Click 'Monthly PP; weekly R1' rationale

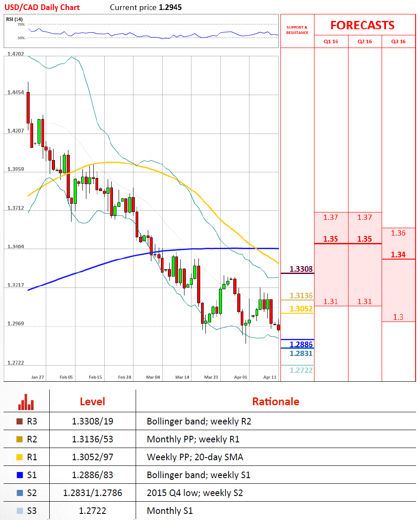(193, 439)
